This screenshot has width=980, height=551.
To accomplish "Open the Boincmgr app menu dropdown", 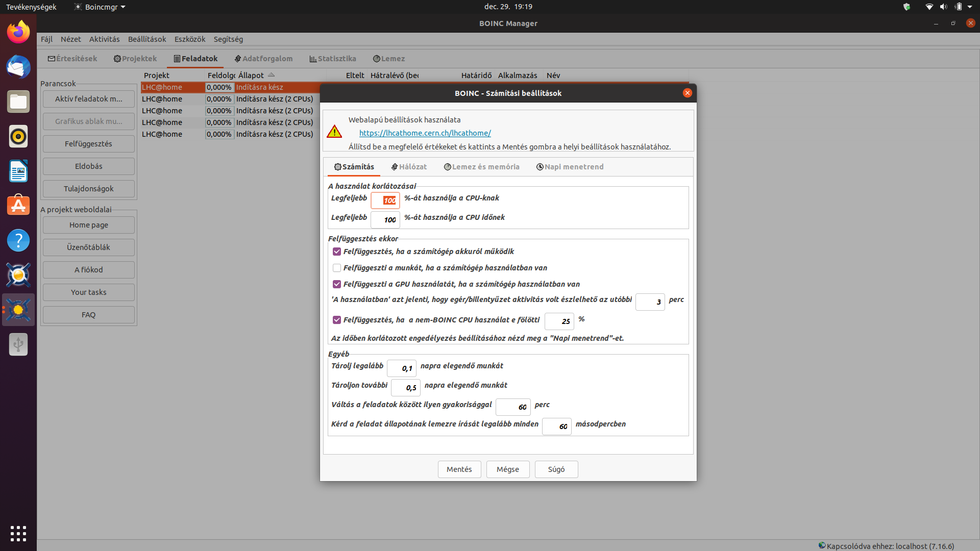I will click(x=100, y=7).
